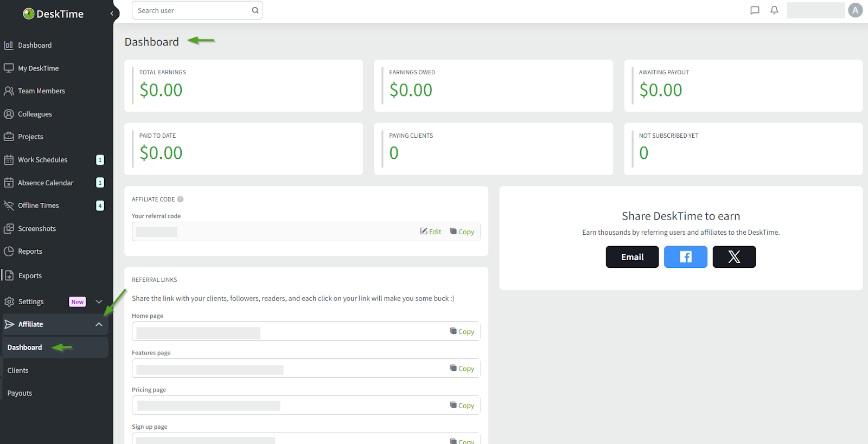Click the search magnifier icon
868x444 pixels.
point(255,10)
